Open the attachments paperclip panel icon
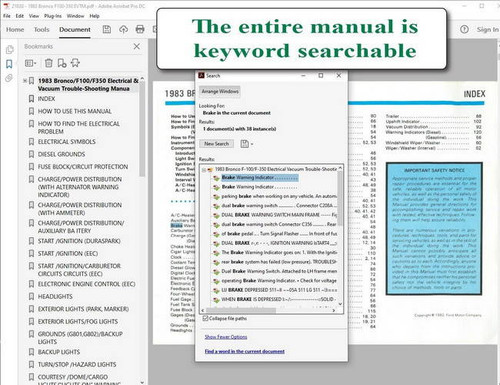The width and height of the screenshot is (500, 385). pos(9,78)
